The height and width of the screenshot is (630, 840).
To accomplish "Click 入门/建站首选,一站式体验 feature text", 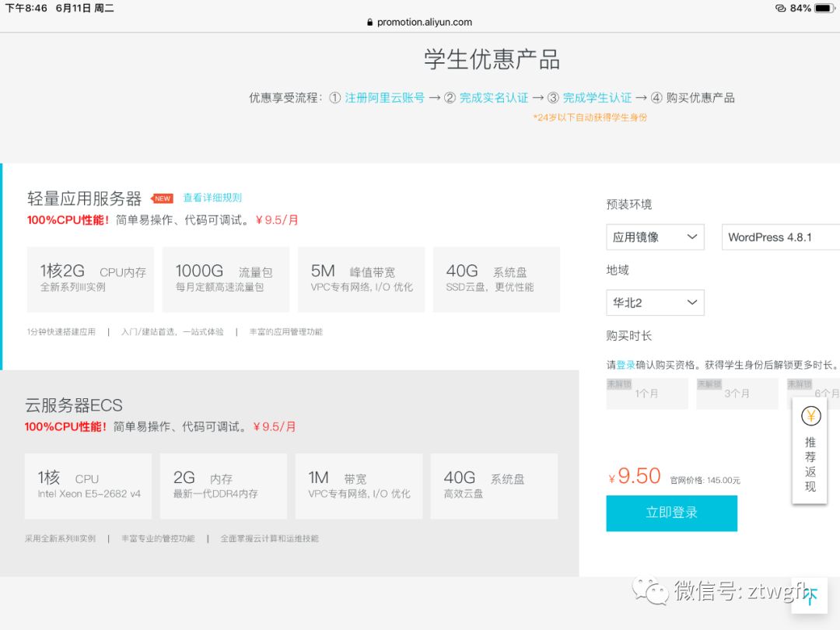I will click(x=172, y=332).
